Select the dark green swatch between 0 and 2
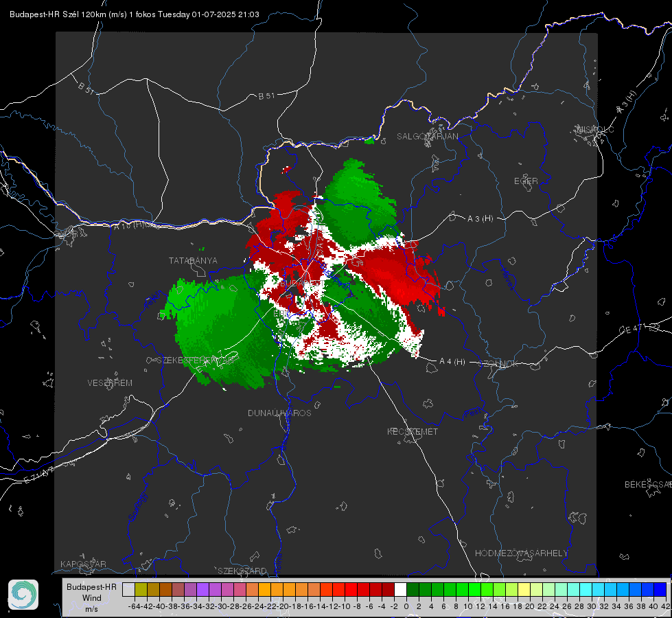This screenshot has width=672, height=618. [x=413, y=590]
